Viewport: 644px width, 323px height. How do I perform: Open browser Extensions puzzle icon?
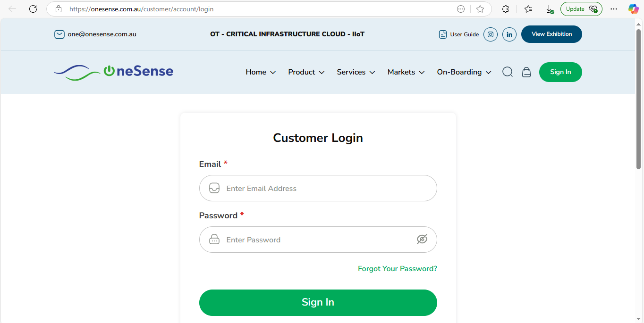505,9
